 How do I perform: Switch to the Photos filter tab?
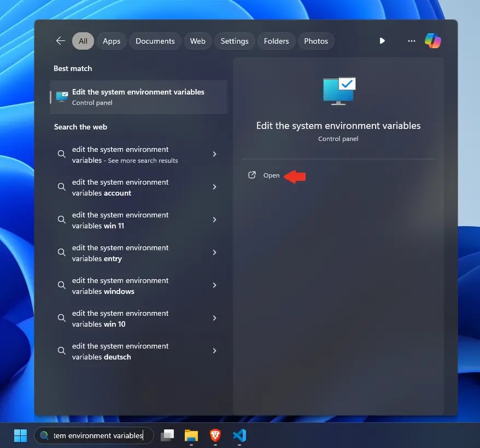[x=316, y=41]
